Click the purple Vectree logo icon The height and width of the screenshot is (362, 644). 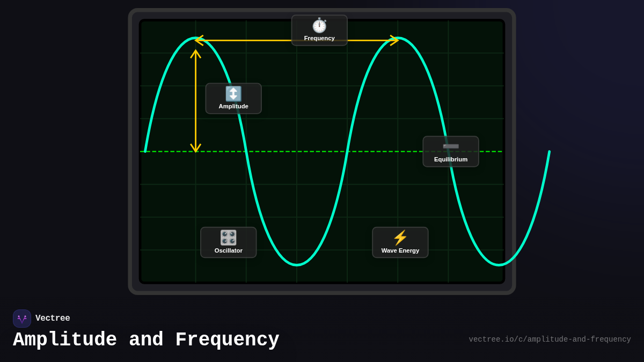21,318
